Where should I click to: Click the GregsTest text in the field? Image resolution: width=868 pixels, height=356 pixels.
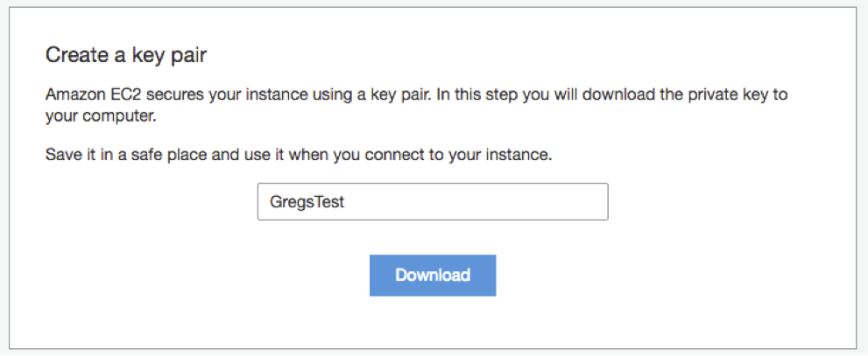[307, 202]
